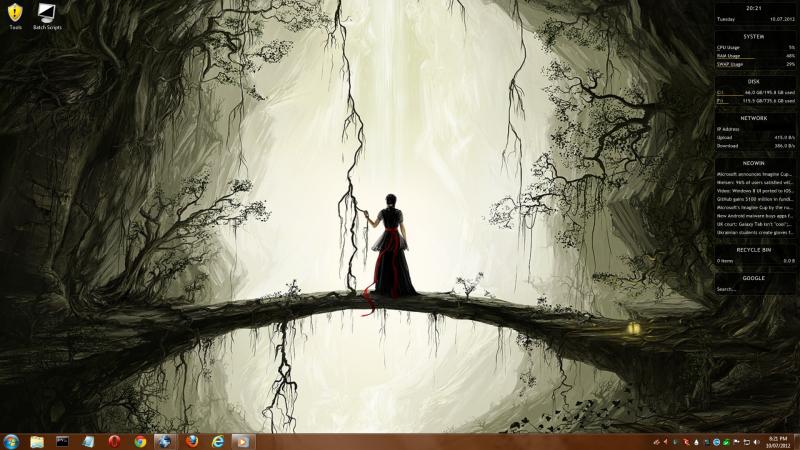This screenshot has width=800, height=450.
Task: Click the 20:21 clock in sidebar
Action: point(754,8)
